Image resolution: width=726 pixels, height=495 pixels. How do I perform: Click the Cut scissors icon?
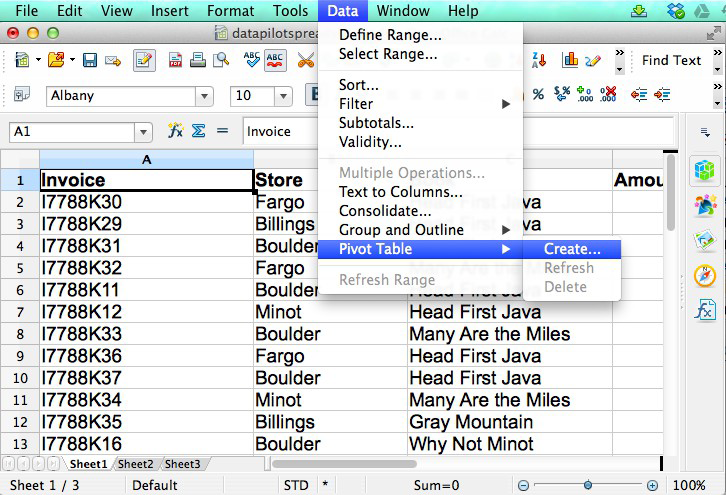pyautogui.click(x=306, y=60)
